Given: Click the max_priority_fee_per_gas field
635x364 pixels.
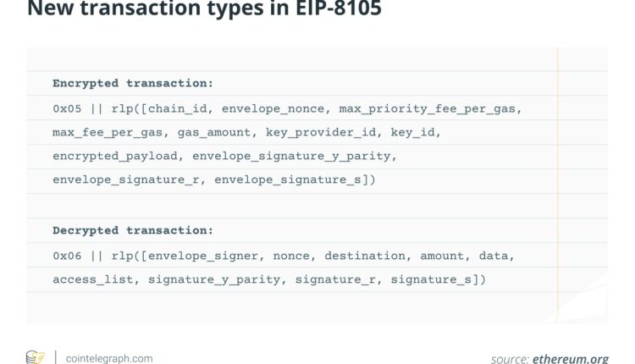Looking at the screenshot, I should pyautogui.click(x=439, y=108).
